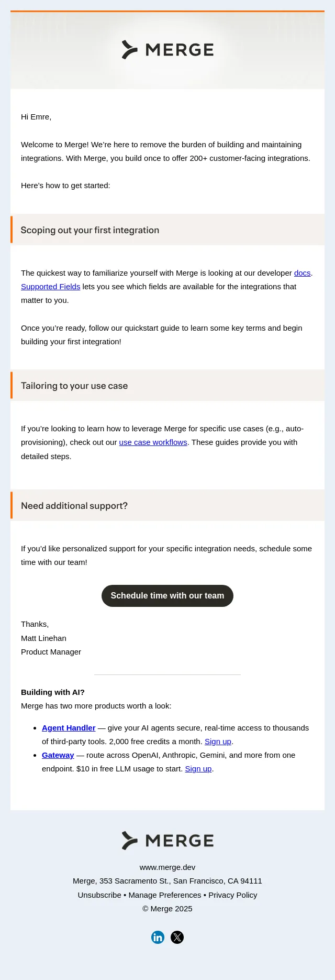Click the Need additional support? heading
Viewport: 335px width, 980px height.
pyautogui.click(x=74, y=506)
